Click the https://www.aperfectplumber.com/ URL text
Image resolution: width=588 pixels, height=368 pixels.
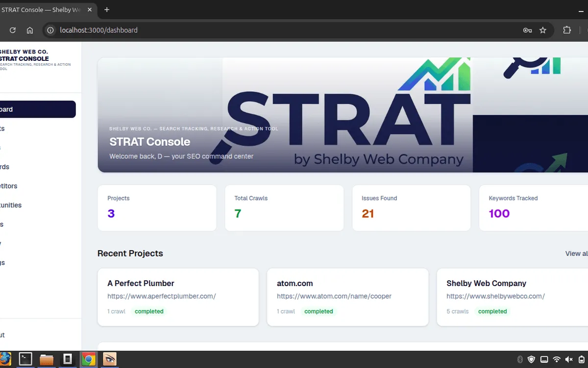(x=162, y=296)
